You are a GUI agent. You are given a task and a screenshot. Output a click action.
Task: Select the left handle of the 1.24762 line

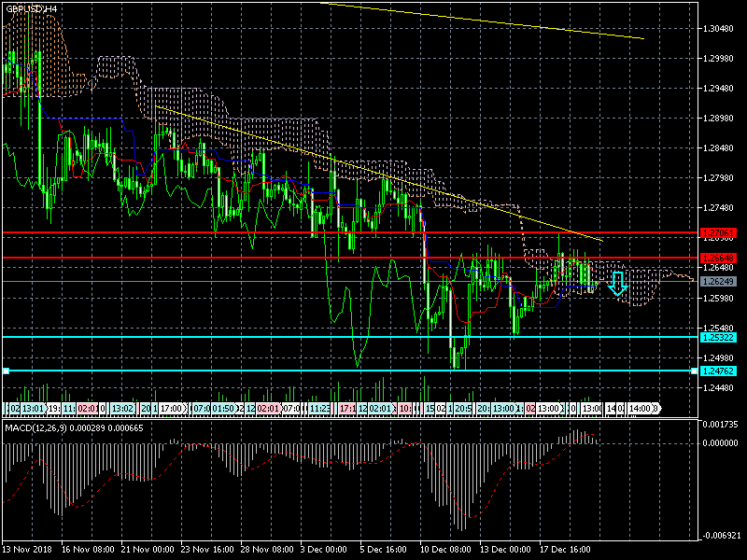(x=6, y=371)
